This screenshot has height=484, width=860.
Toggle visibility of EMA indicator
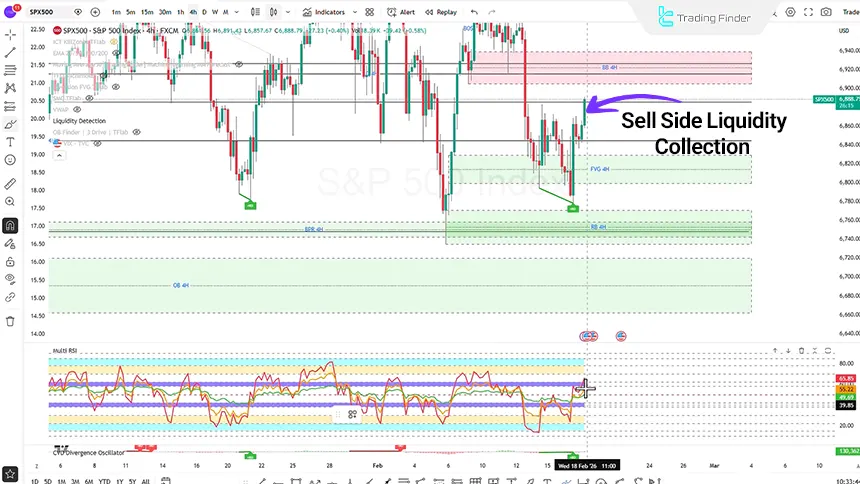click(x=116, y=53)
